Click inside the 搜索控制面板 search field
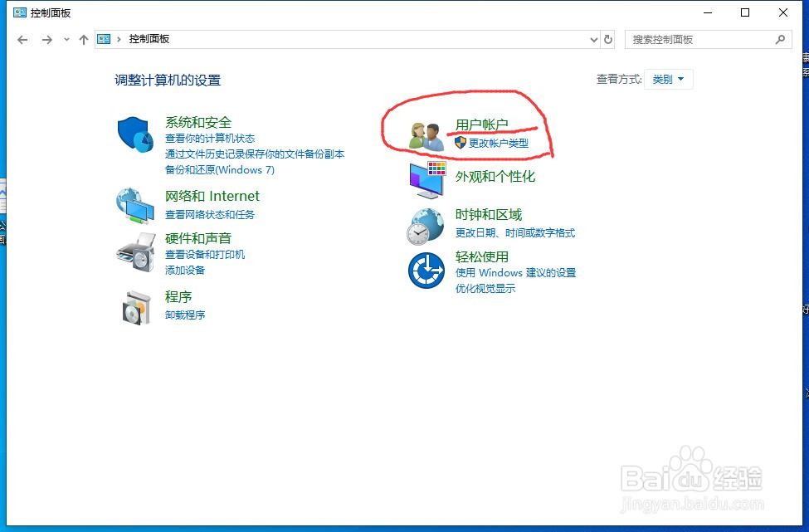The image size is (809, 532). tap(705, 39)
